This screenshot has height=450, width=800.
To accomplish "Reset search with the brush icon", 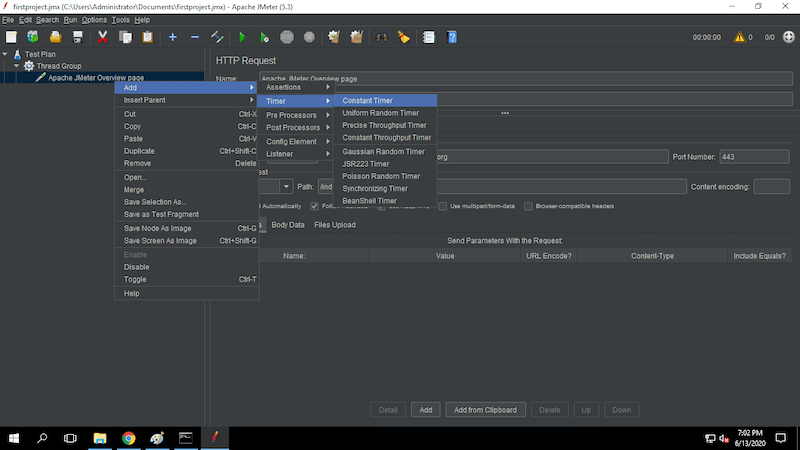I will coord(404,37).
